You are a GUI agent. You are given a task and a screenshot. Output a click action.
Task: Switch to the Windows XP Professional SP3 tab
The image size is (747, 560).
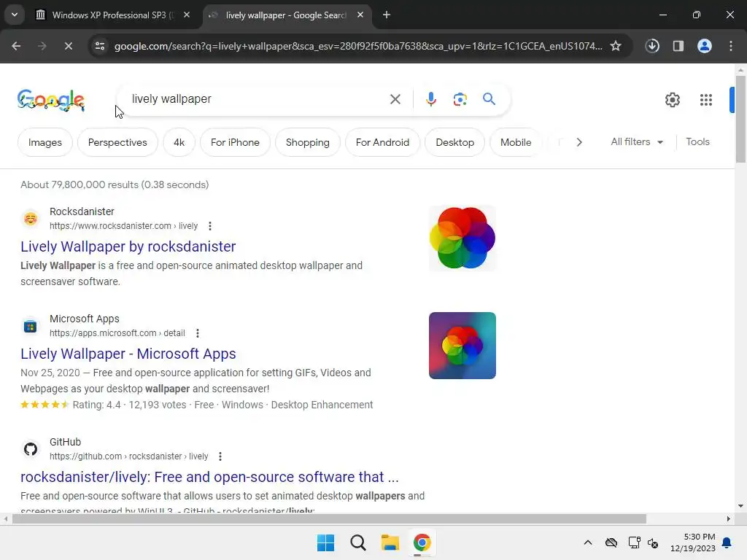click(113, 15)
